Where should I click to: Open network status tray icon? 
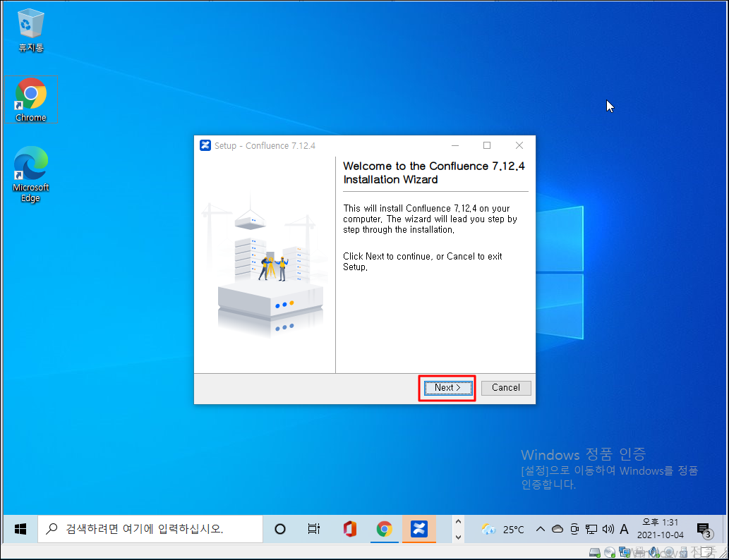tap(591, 529)
